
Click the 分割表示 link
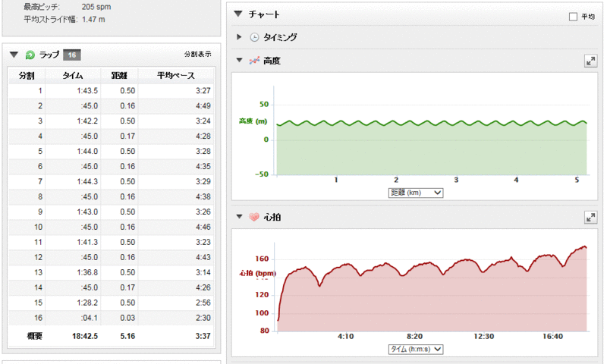(197, 55)
